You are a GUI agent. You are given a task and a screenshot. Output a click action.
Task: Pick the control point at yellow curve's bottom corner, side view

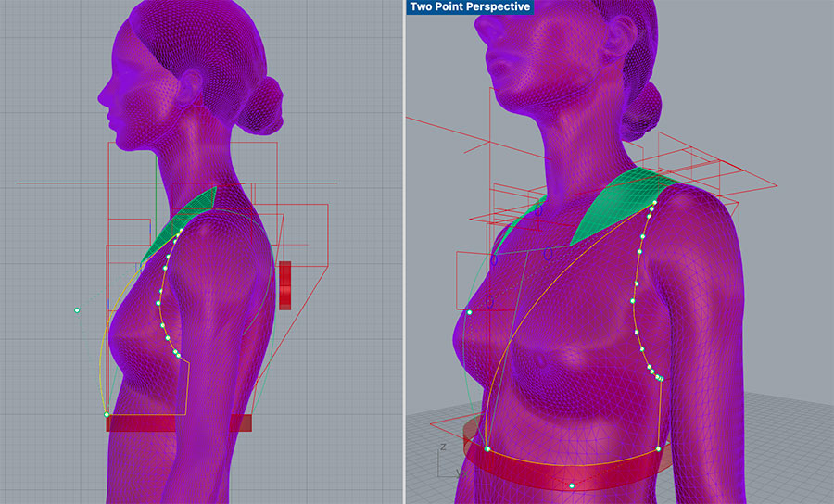coord(107,415)
